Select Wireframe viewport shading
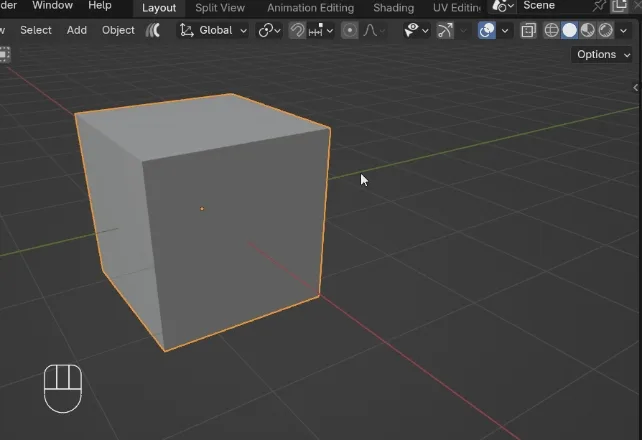The width and height of the screenshot is (642, 440). [552, 30]
